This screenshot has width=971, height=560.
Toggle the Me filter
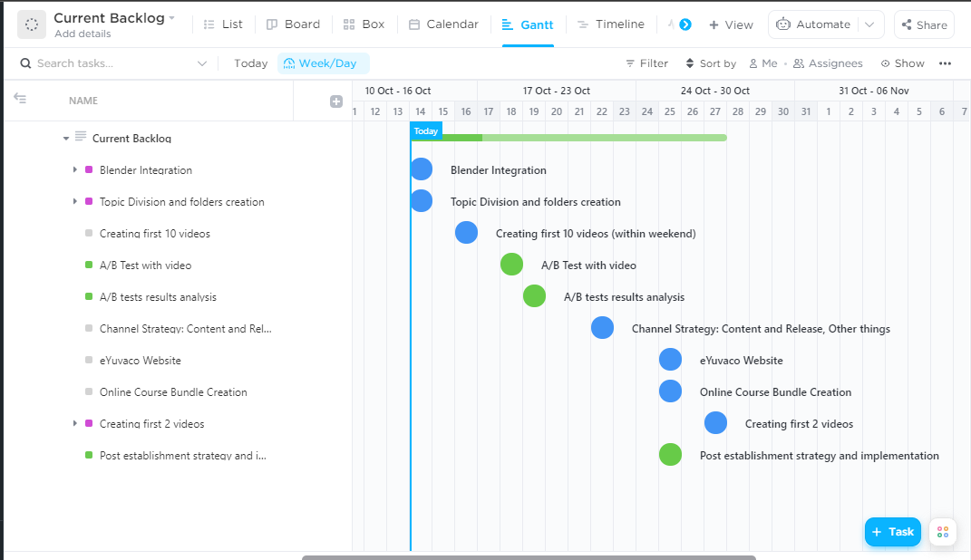tap(763, 63)
